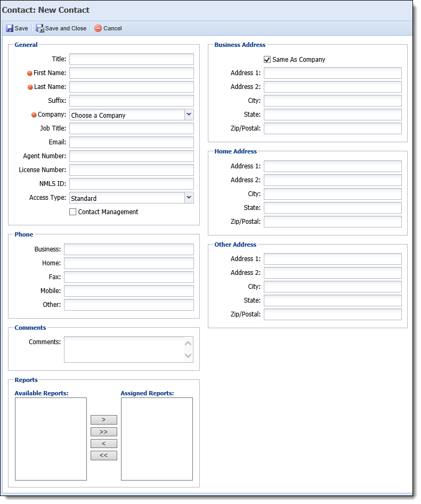Screen dimensions: 421x504
Task: Click Other Address City field
Action: [333, 287]
